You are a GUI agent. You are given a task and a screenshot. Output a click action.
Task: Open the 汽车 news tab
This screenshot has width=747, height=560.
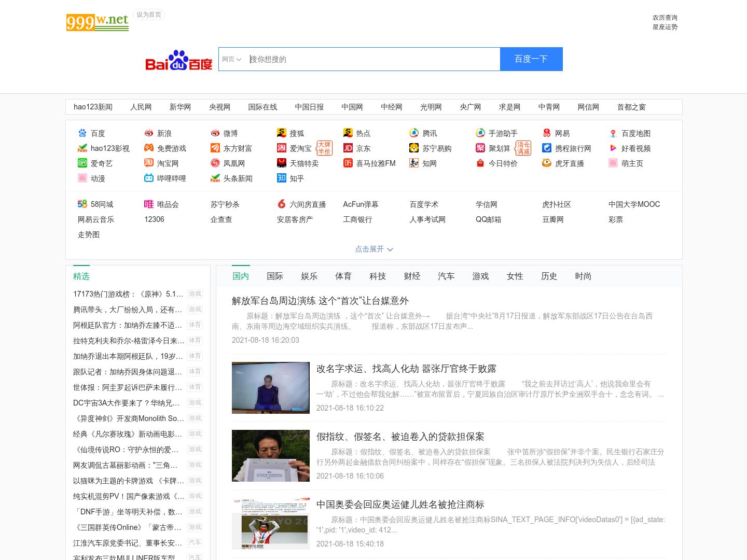(x=446, y=276)
